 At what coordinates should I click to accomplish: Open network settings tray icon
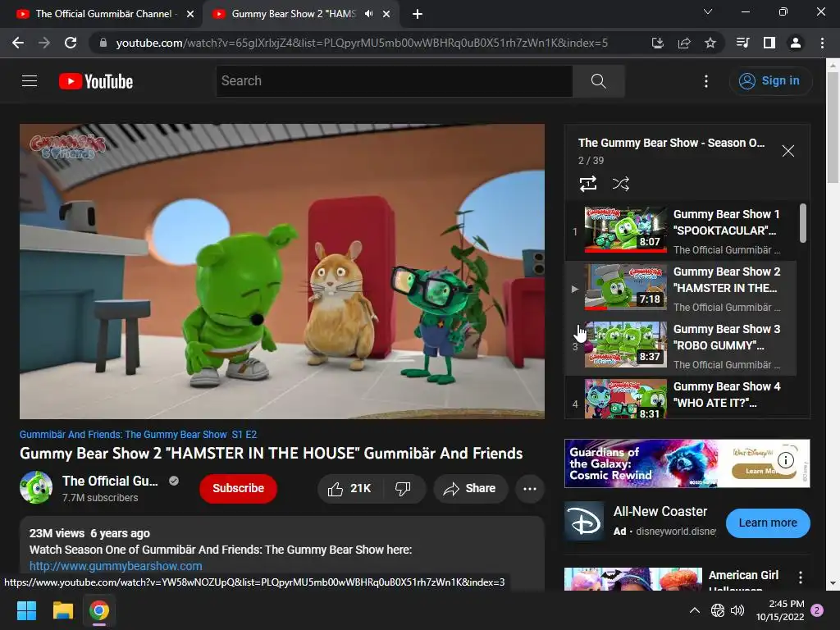pyautogui.click(x=717, y=610)
